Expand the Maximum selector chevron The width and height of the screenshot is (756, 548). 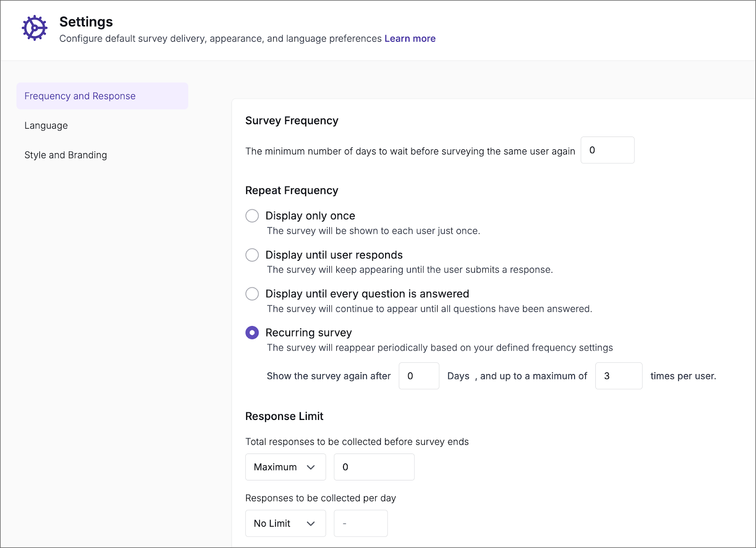pos(311,467)
